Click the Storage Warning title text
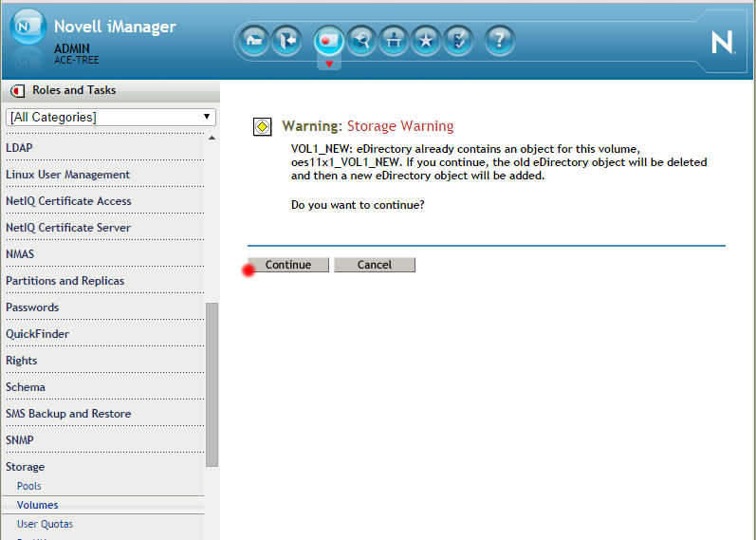The width and height of the screenshot is (756, 540). pos(400,126)
